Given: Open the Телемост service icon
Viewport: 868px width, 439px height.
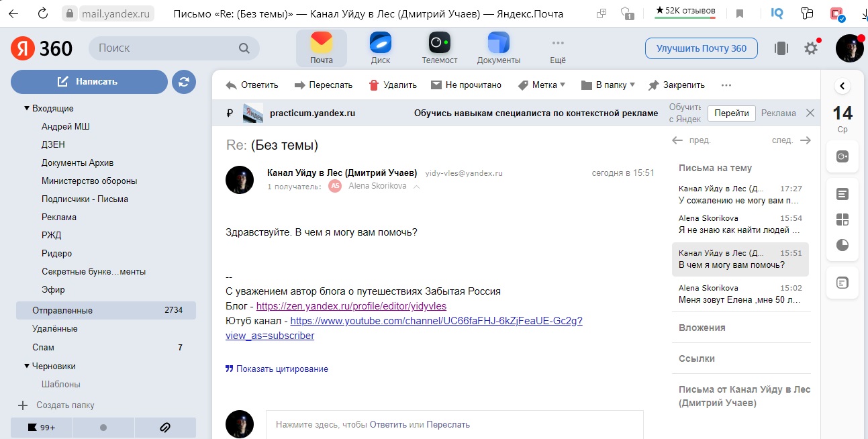Looking at the screenshot, I should coord(440,48).
